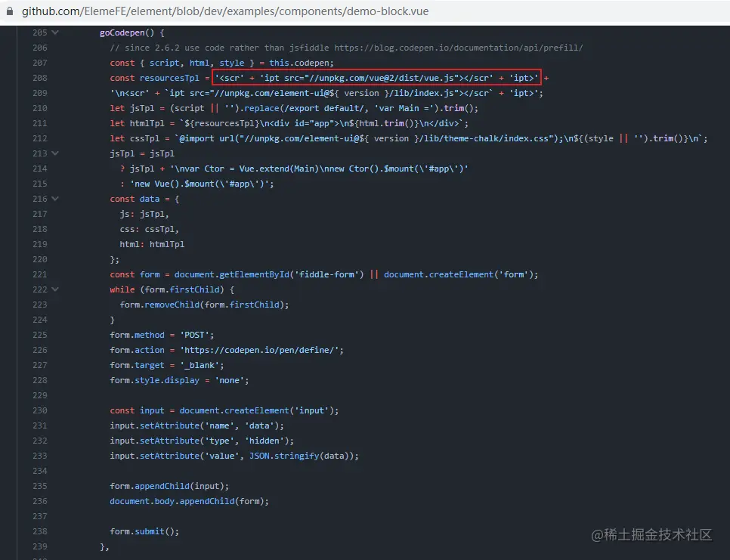Screen dimensions: 730x560
Task: Click line number 224
Action: (40, 320)
